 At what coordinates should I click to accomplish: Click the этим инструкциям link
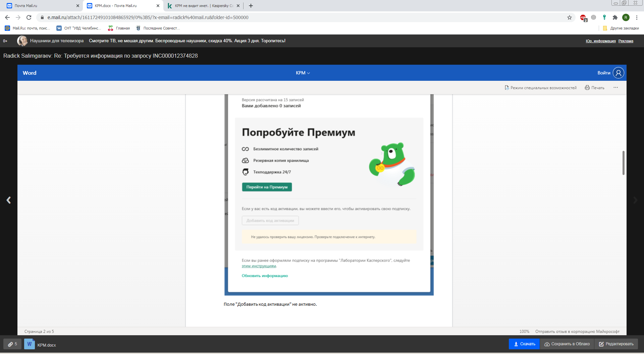[259, 266]
